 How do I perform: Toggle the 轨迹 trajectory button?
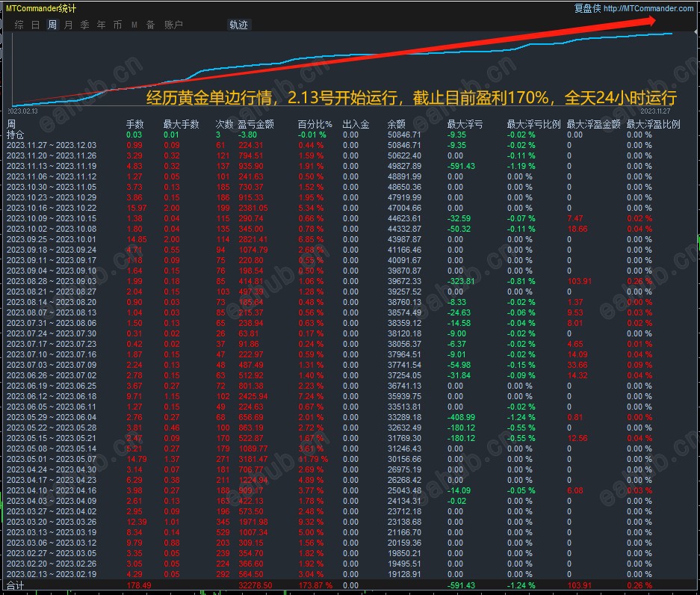[x=239, y=25]
